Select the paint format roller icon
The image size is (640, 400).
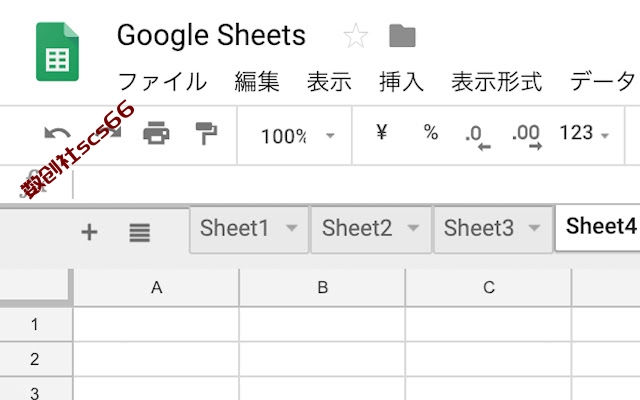[x=206, y=133]
